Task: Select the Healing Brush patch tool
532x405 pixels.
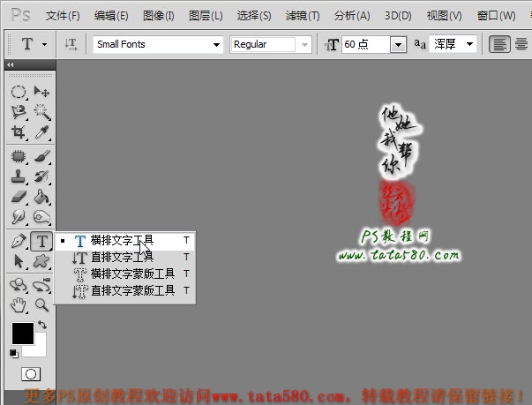Action: [19, 156]
